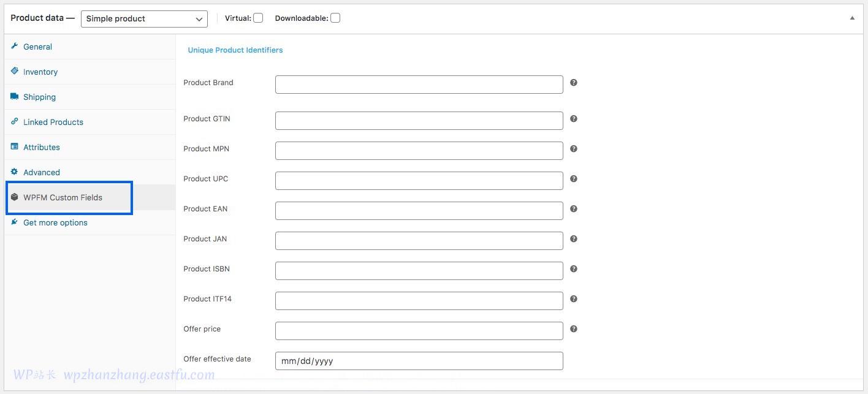Click the Offer price label
868x394 pixels.
pos(202,329)
